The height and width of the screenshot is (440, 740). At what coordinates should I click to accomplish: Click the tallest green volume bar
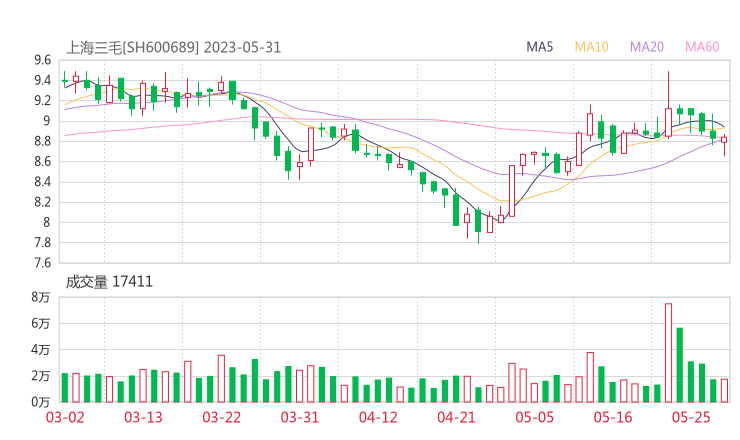[x=680, y=365]
